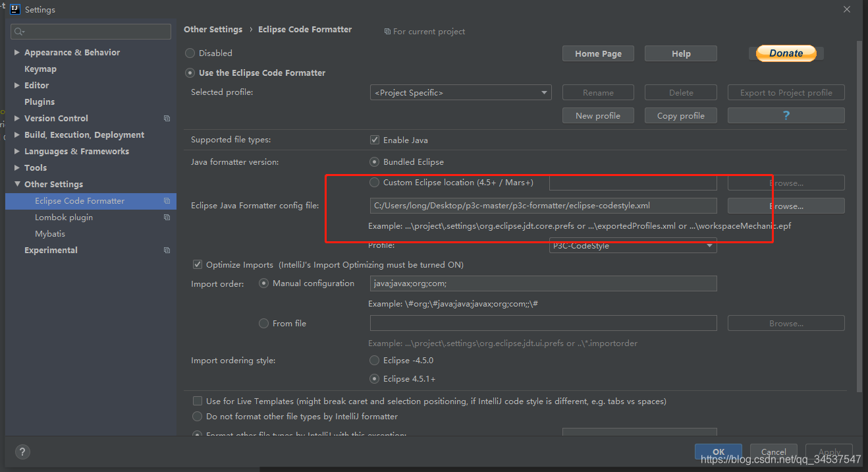This screenshot has width=868, height=472.
Task: Click the manual import order field
Action: [543, 283]
